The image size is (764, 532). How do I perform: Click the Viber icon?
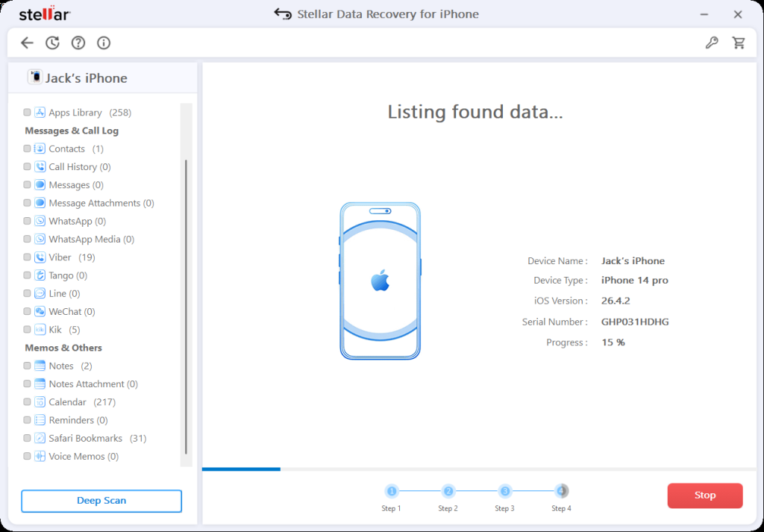[x=40, y=257]
